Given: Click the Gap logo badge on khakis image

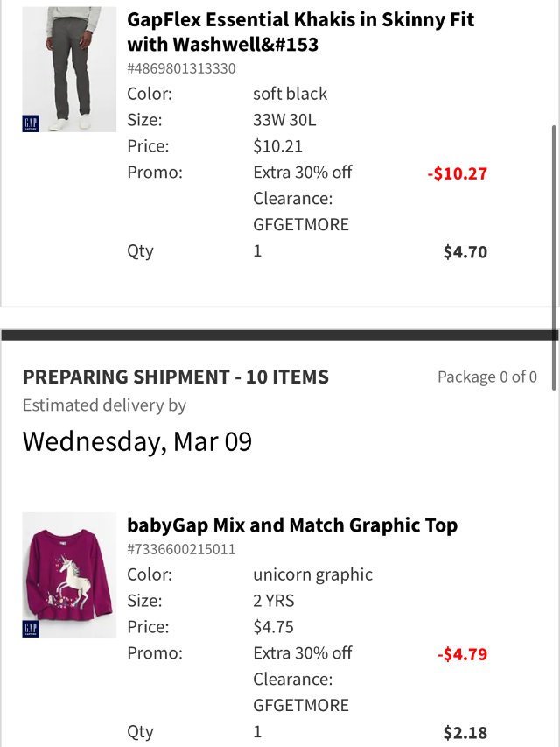Looking at the screenshot, I should [x=31, y=123].
